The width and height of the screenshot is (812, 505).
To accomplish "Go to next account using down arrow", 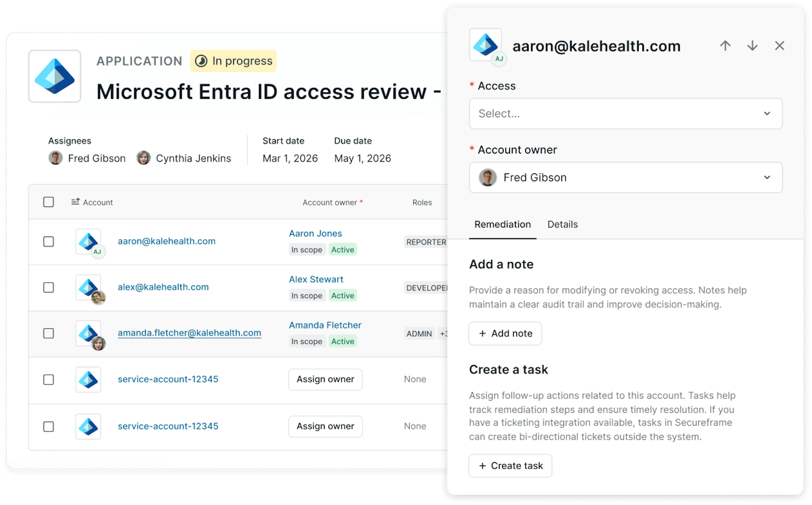I will tap(752, 46).
